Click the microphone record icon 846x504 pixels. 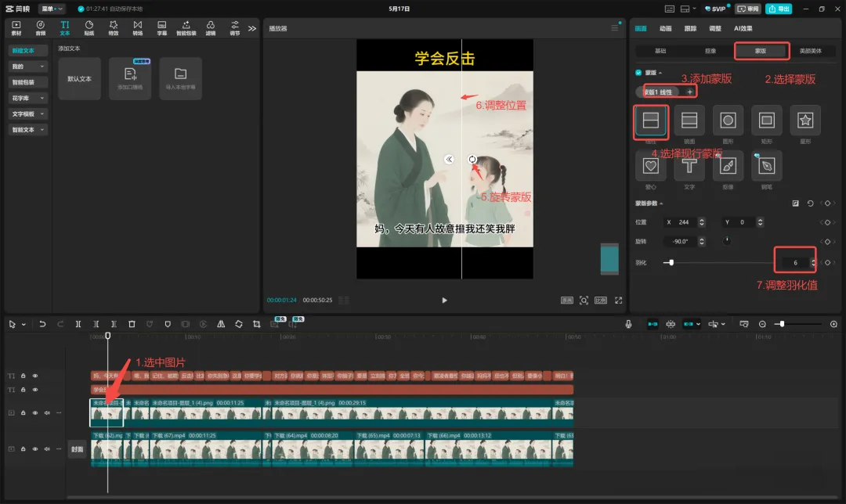(x=628, y=324)
